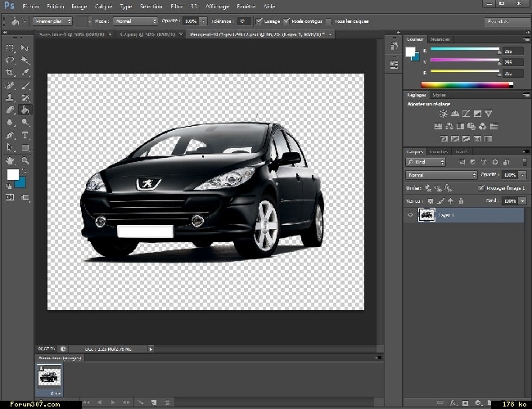532x409 pixels.
Task: Select the Magic Wand tool
Action: [25, 61]
